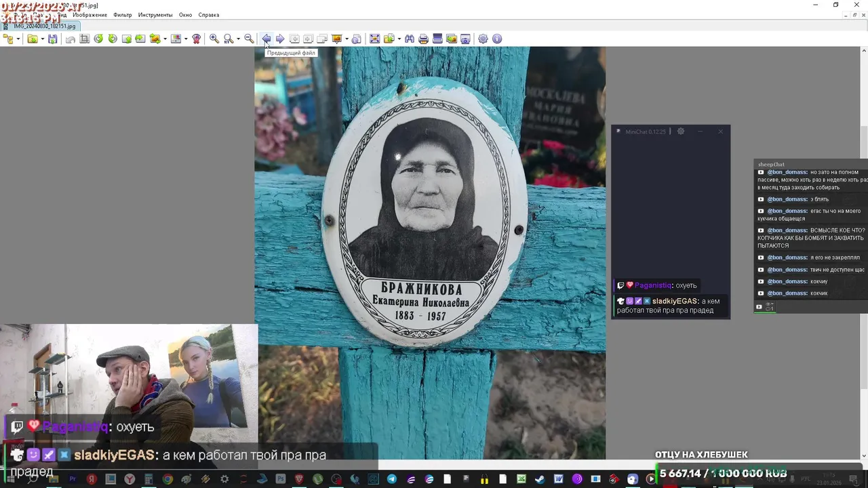
Task: Click sheepChat message 'твич не доступен щас'
Action: pyautogui.click(x=811, y=270)
